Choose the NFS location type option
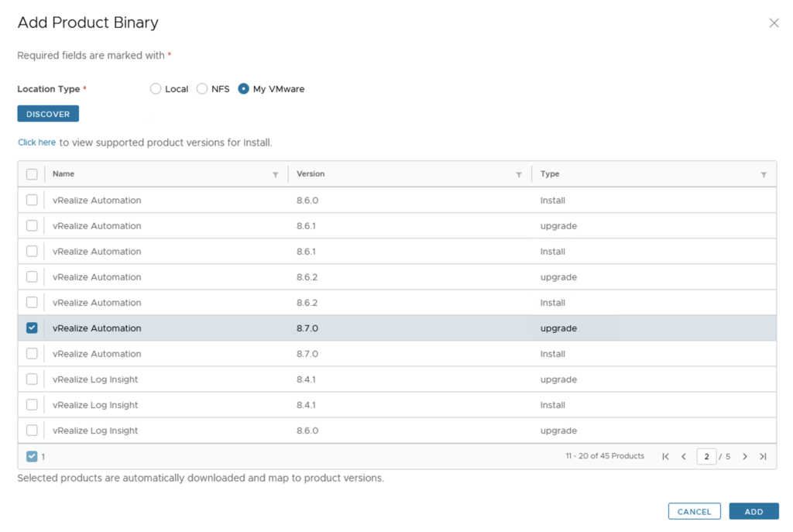Image resolution: width=793 pixels, height=532 pixels. click(202, 89)
